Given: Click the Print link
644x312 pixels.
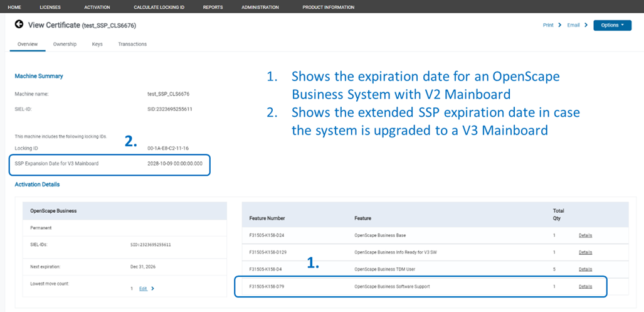Looking at the screenshot, I should [x=548, y=25].
